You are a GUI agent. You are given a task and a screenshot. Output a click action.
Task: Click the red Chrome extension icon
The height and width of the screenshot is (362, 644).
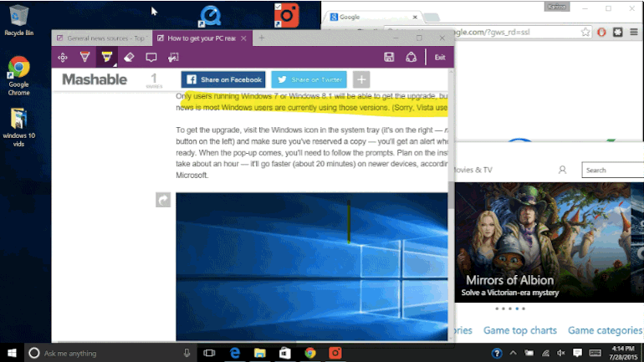[x=601, y=32]
